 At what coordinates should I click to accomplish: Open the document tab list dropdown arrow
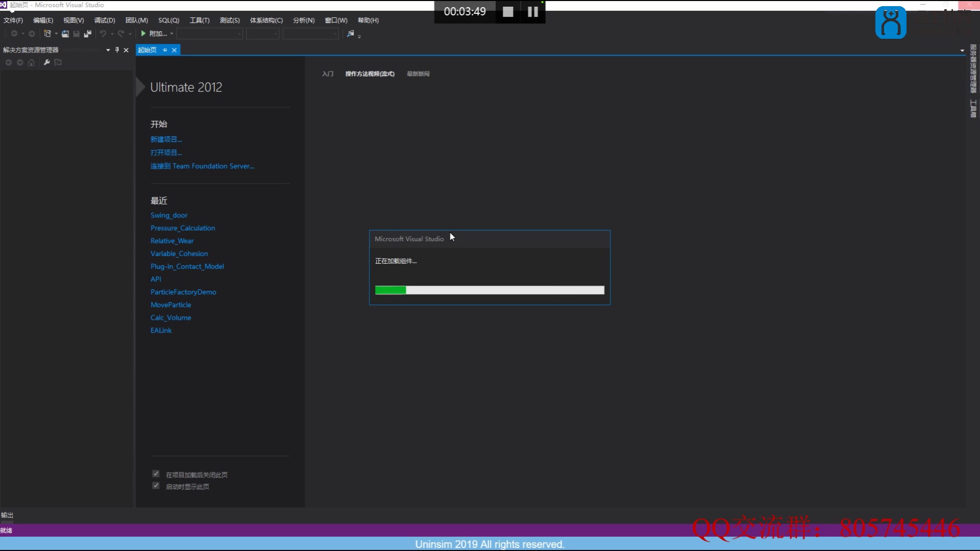962,51
